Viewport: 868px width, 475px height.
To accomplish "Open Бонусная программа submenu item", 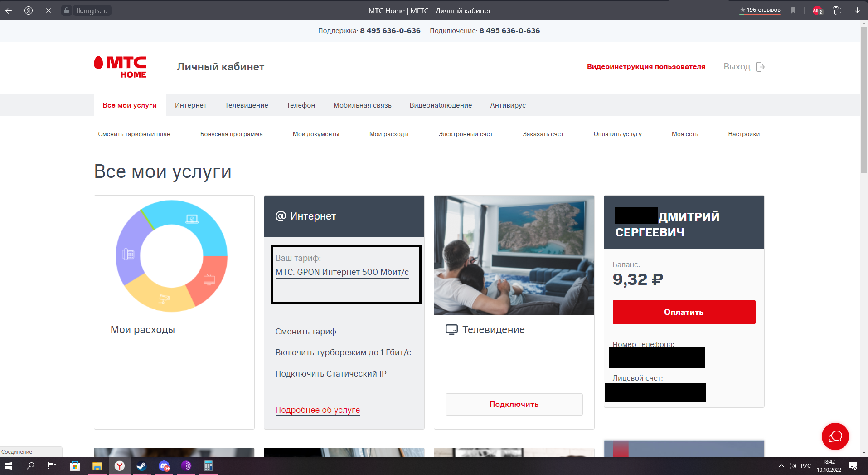I will [x=232, y=134].
